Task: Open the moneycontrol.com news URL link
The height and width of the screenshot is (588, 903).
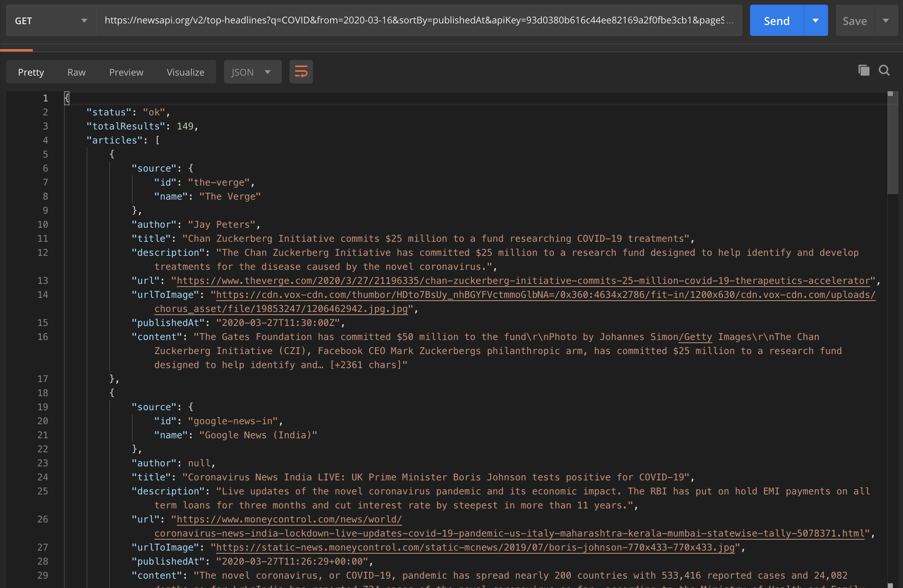Action: click(289, 519)
